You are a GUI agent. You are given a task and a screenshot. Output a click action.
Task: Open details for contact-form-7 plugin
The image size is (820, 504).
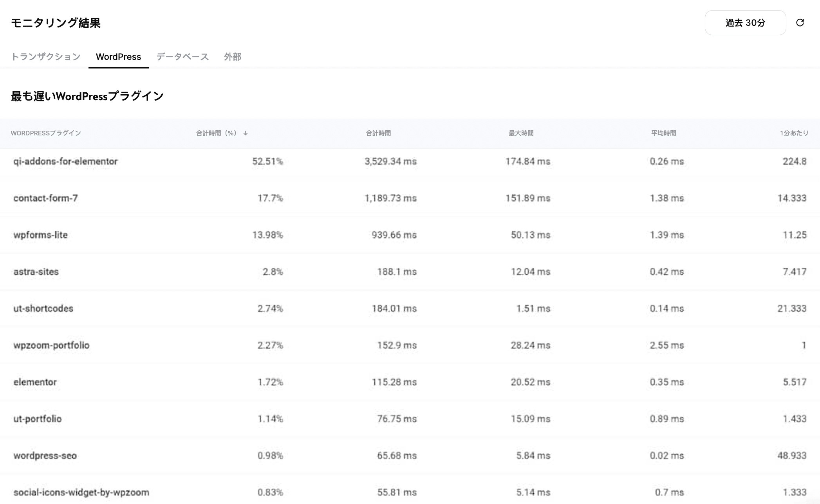pyautogui.click(x=45, y=198)
